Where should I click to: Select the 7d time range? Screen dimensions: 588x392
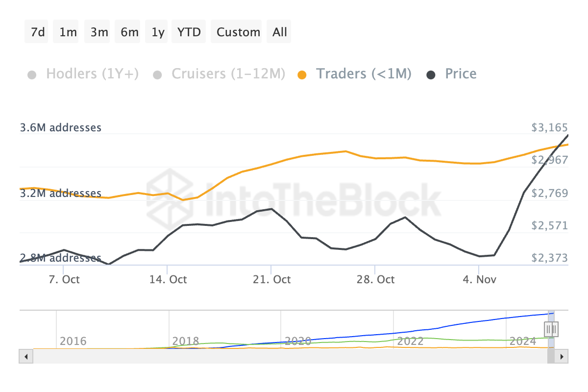point(38,32)
